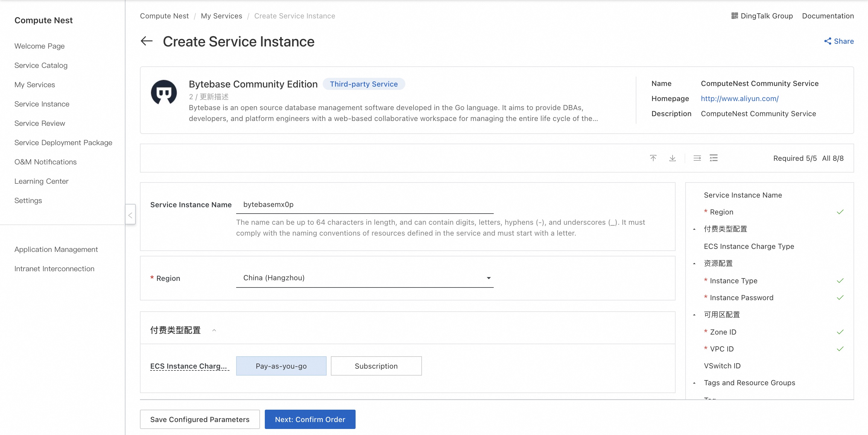Open the Region dropdown
The image size is (868, 435).
click(x=365, y=278)
